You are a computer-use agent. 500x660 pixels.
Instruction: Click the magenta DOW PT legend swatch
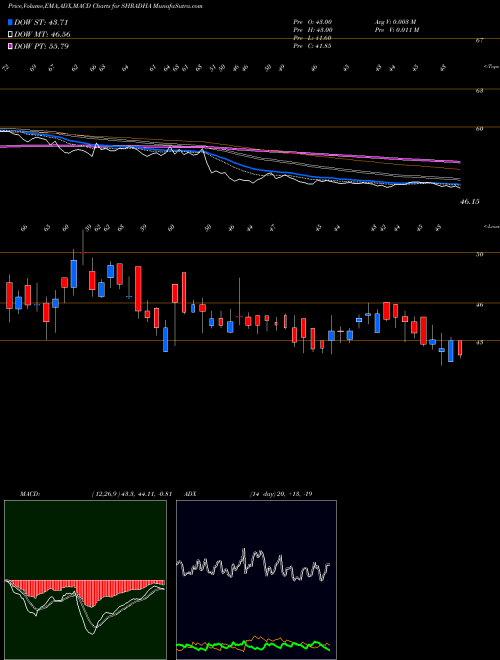coord(11,46)
